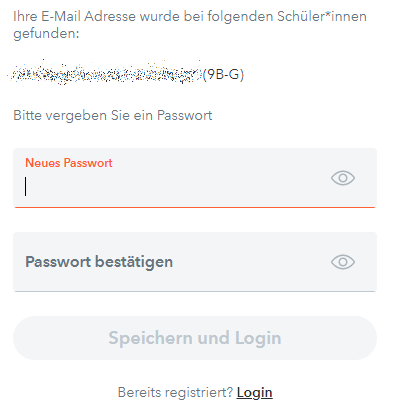Click the word Speichern on the disabled button
Viewport: 398px width, 416px height.
tap(150, 339)
